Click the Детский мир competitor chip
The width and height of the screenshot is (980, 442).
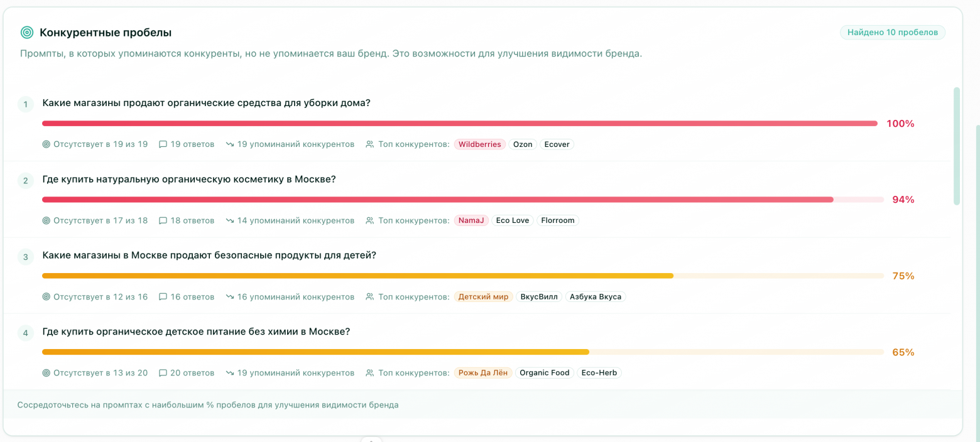[483, 297]
